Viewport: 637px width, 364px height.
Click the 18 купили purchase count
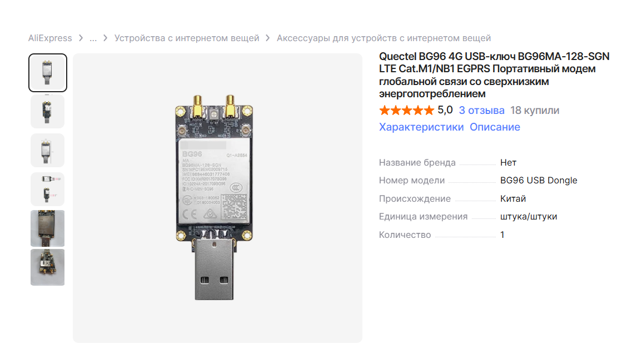tap(535, 111)
